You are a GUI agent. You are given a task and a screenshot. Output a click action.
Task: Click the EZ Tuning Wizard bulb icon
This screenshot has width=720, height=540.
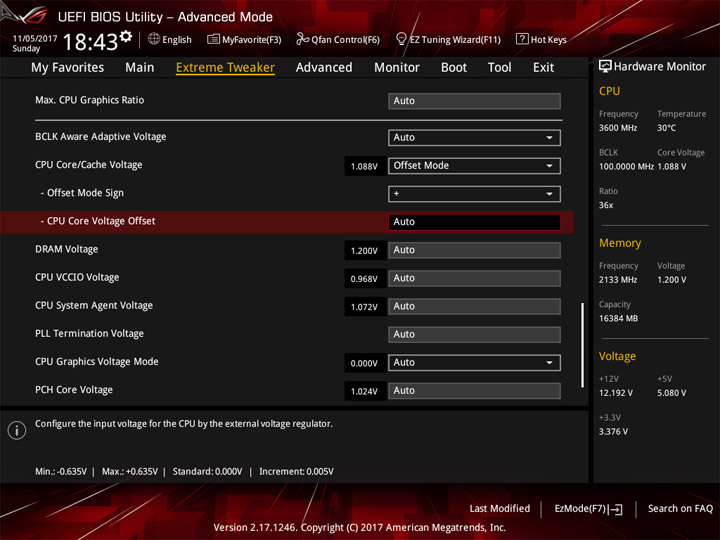(x=401, y=39)
